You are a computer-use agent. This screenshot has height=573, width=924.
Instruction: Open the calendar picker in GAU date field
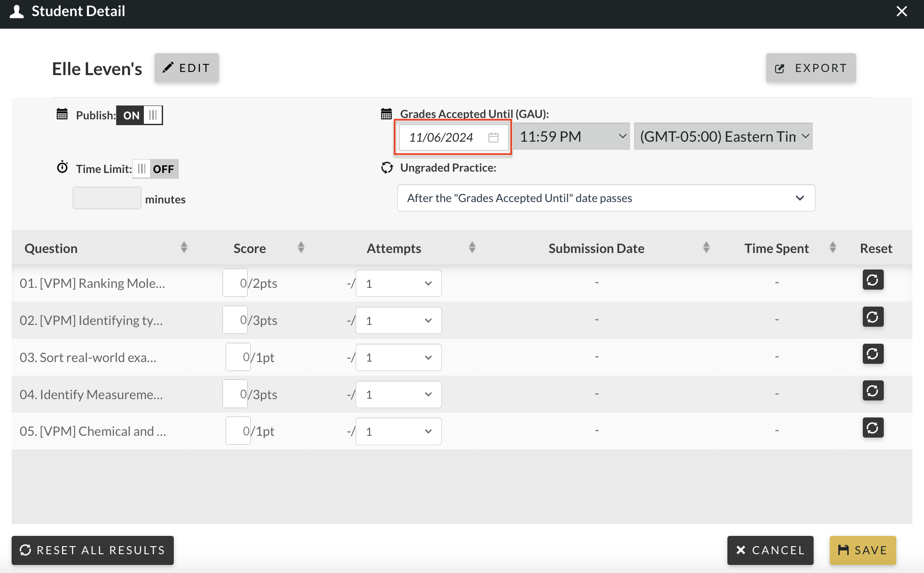pos(493,137)
